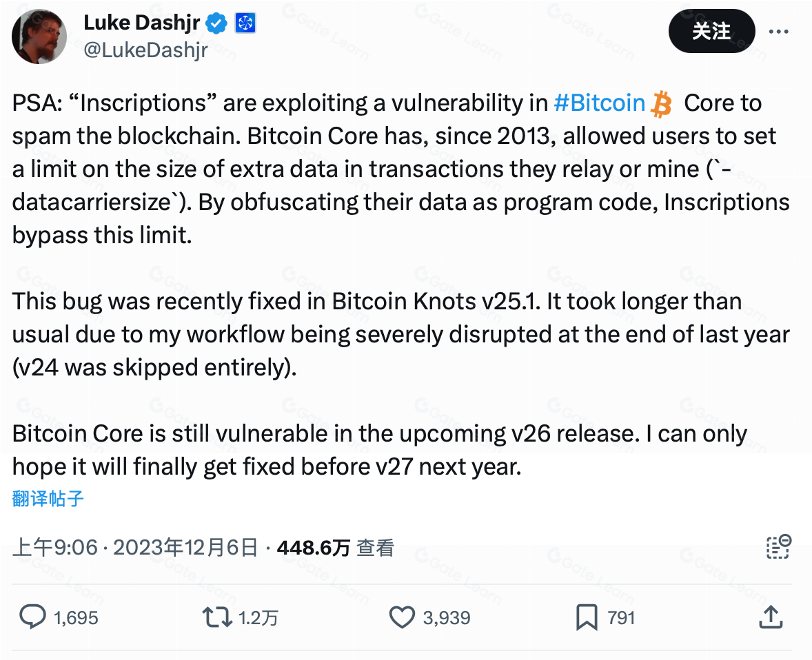The image size is (812, 660).
Task: Open Luke Dashjr's profile avatar
Action: tap(39, 36)
